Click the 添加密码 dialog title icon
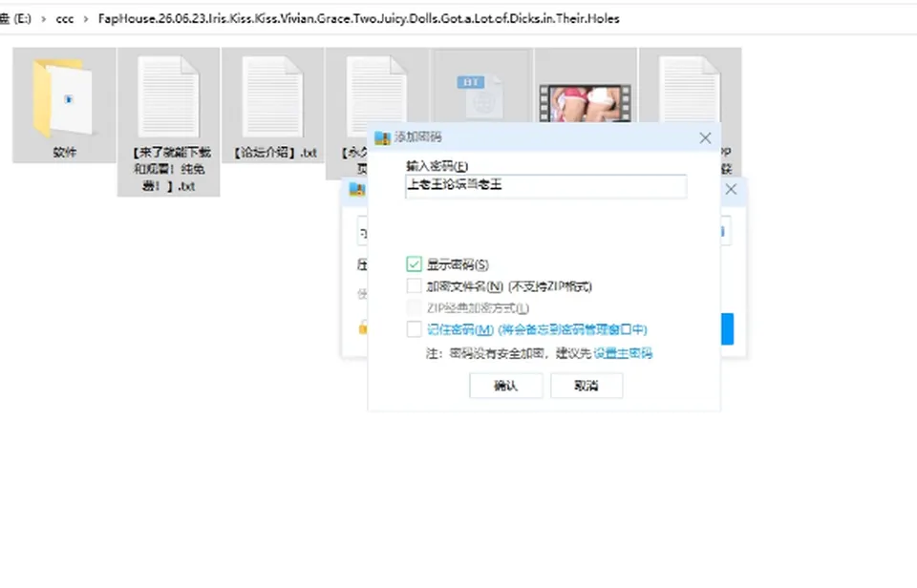Screen dimensions: 917x588 (382, 137)
